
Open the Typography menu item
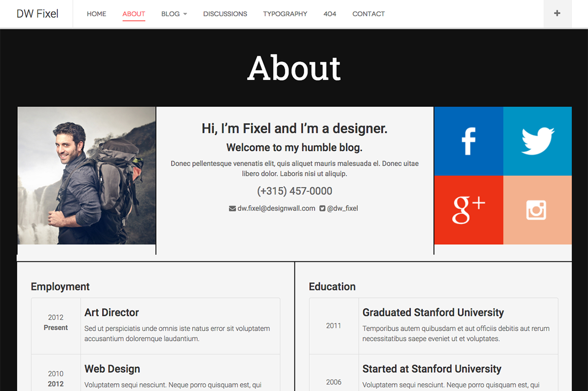click(x=285, y=14)
